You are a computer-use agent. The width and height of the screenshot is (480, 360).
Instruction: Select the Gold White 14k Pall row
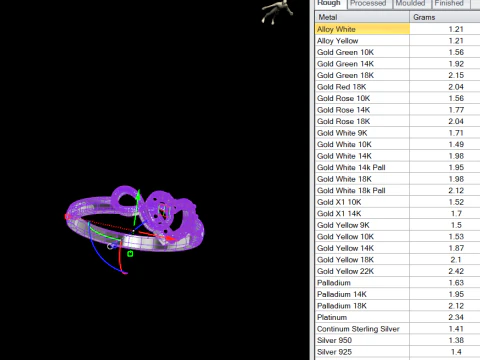tap(397, 167)
